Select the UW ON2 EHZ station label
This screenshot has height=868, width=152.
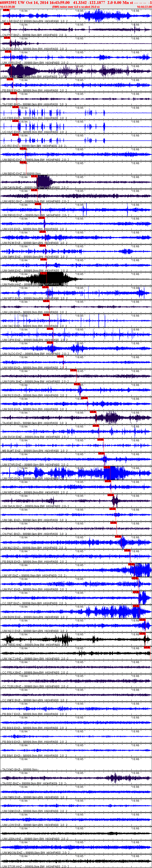(35, 326)
